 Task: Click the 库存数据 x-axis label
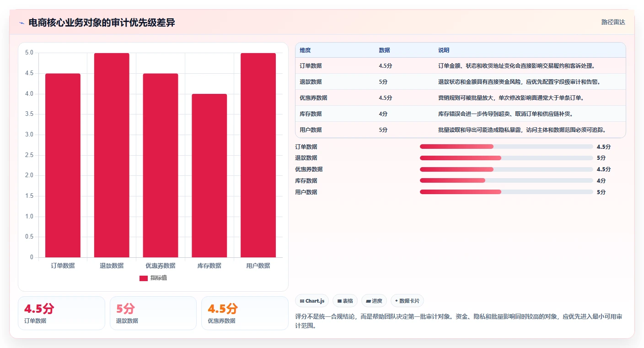point(209,266)
